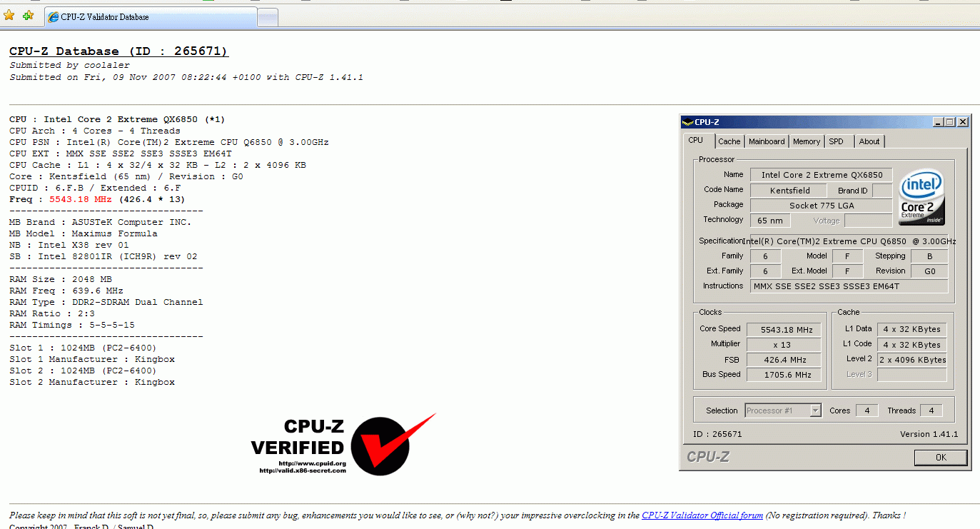Click the Instructions field MMX SSE SSE2
This screenshot has height=529, width=980.
tap(849, 286)
